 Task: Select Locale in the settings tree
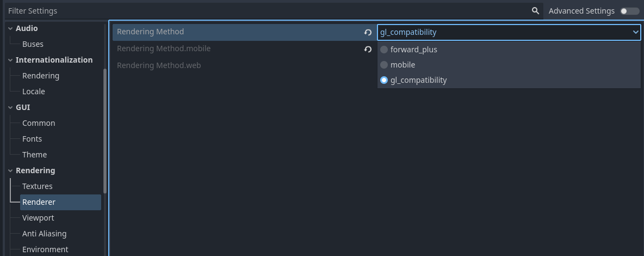(x=33, y=92)
